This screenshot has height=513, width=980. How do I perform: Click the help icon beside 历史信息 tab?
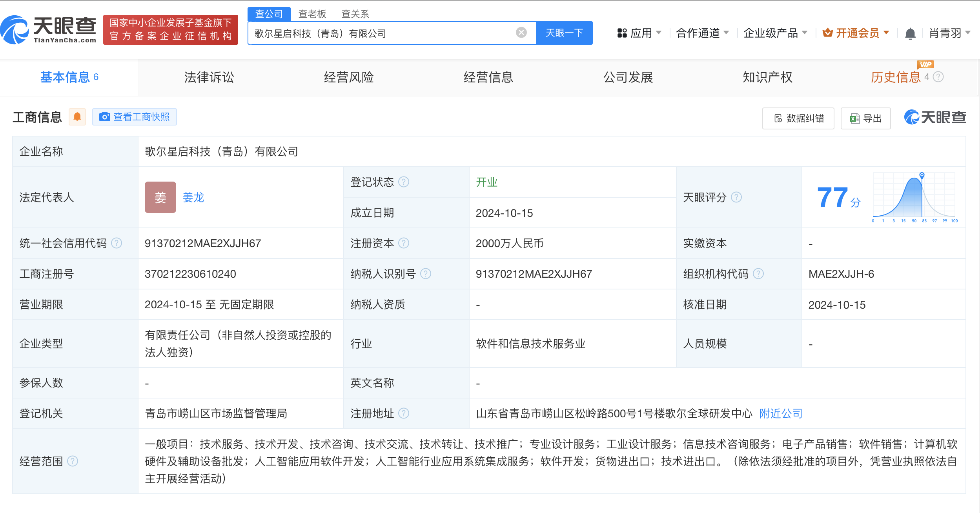[x=938, y=77]
